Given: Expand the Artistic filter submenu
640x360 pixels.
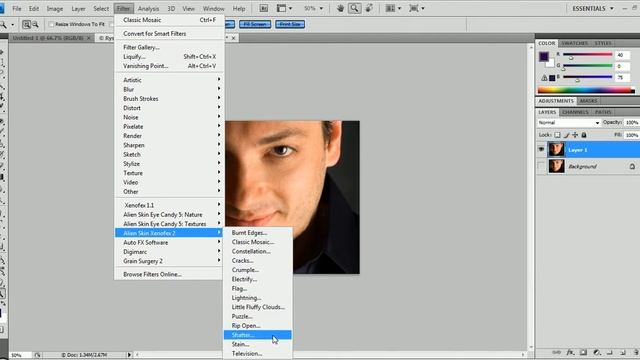Looking at the screenshot, I should tap(169, 80).
